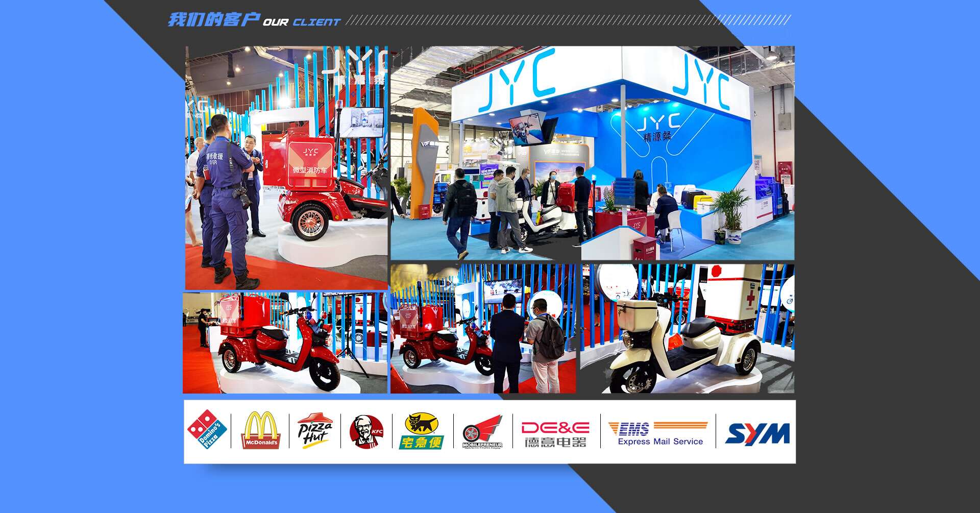Open the photo with firefighters in blue uniforms

[x=286, y=168]
